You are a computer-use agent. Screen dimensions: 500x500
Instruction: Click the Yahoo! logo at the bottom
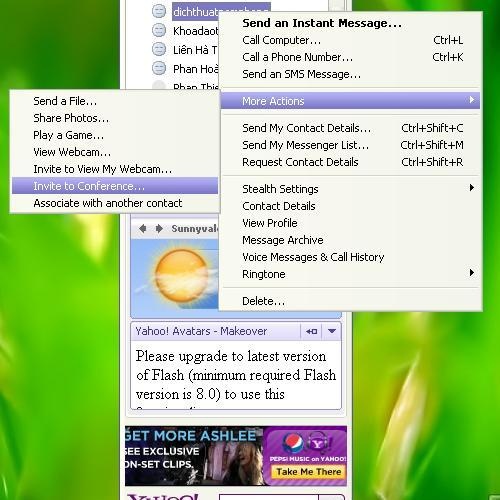pos(163,497)
